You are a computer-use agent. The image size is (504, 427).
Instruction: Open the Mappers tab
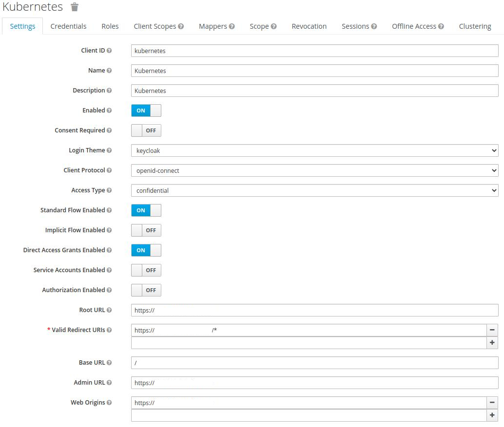(213, 26)
